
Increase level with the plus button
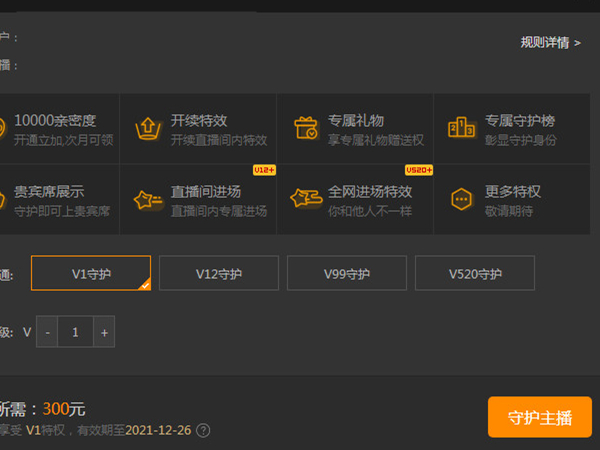(104, 332)
